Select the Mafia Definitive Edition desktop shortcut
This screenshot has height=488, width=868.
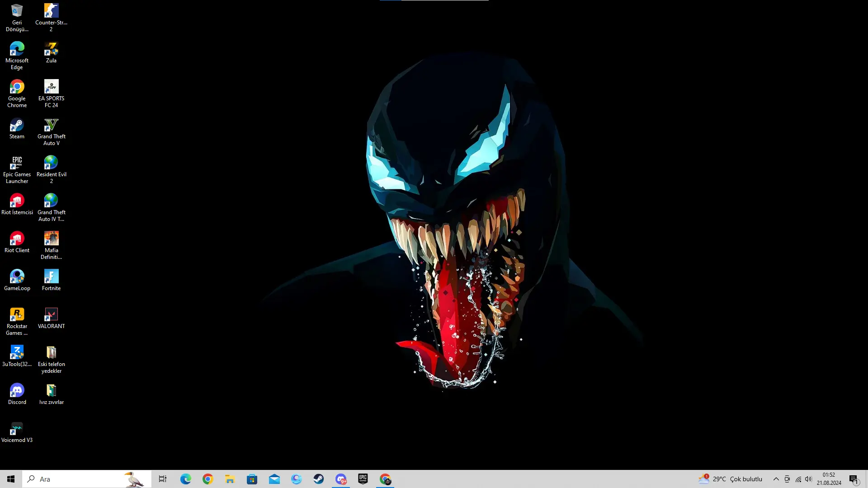pyautogui.click(x=51, y=245)
